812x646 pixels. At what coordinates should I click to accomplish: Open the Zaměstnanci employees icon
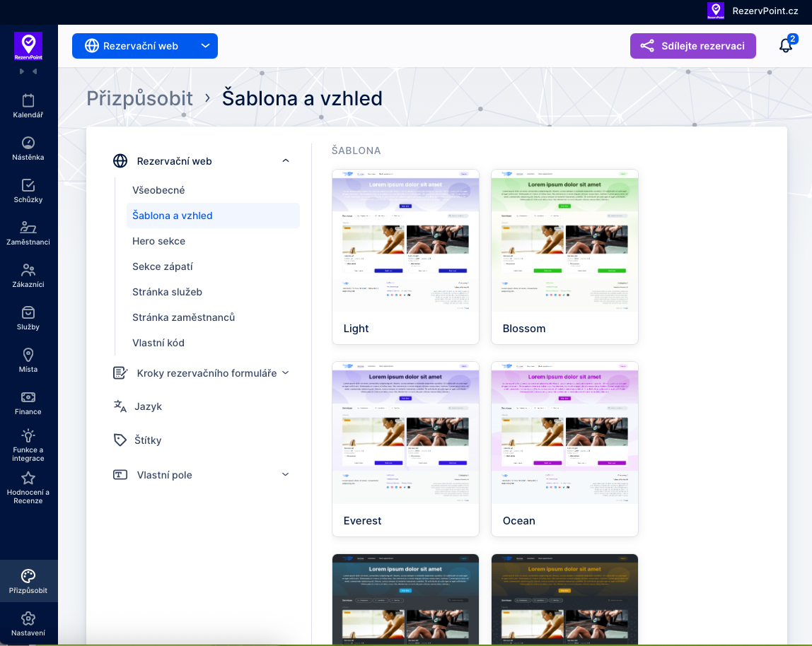[x=28, y=228]
